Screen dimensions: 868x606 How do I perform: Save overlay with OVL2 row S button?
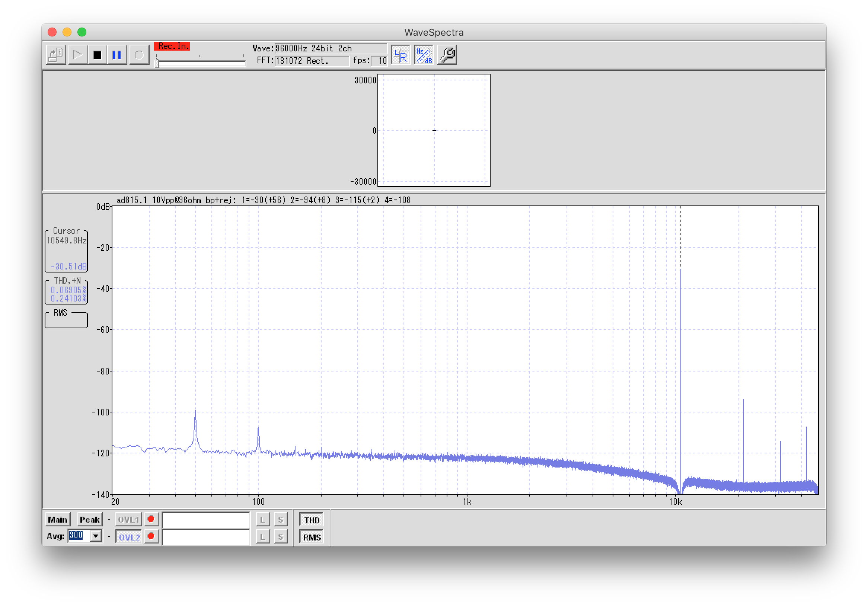pyautogui.click(x=281, y=537)
